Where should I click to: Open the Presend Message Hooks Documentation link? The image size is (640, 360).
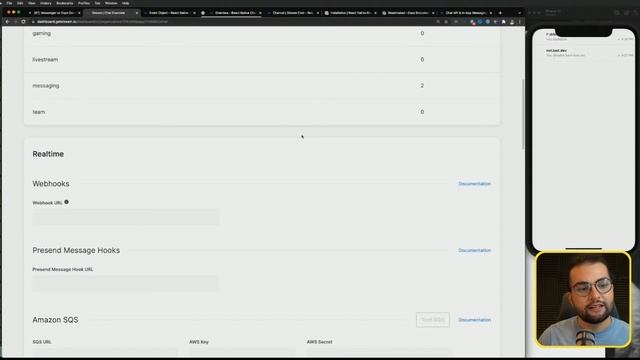(x=474, y=250)
